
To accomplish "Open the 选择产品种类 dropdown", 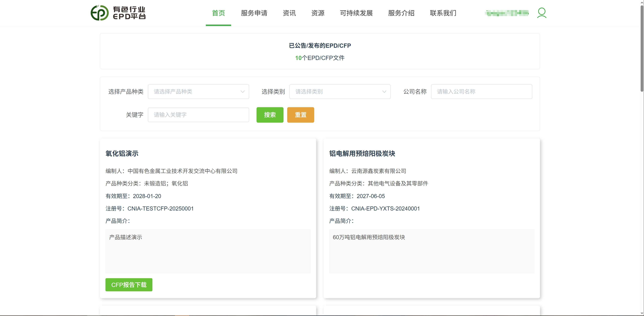I will [x=198, y=92].
